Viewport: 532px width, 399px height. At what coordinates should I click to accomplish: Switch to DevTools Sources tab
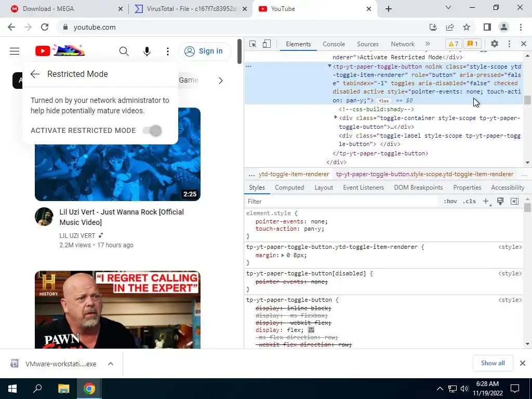click(368, 44)
